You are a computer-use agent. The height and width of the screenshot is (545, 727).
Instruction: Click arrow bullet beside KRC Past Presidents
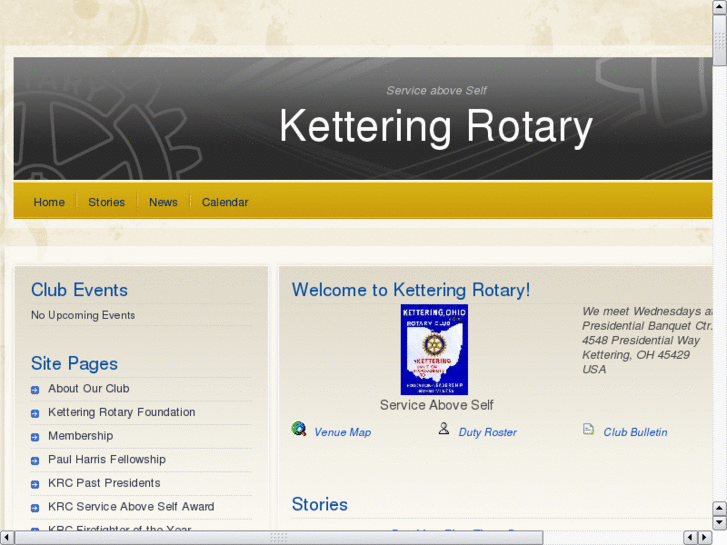tap(35, 484)
